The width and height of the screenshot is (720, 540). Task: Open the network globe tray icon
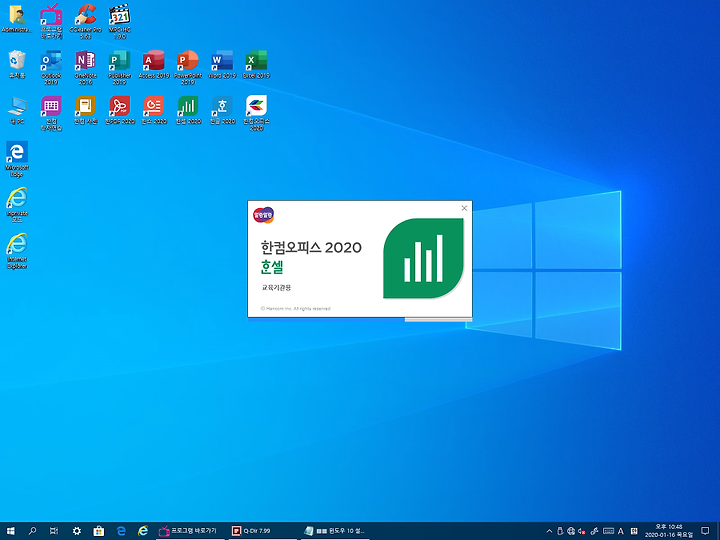click(571, 531)
